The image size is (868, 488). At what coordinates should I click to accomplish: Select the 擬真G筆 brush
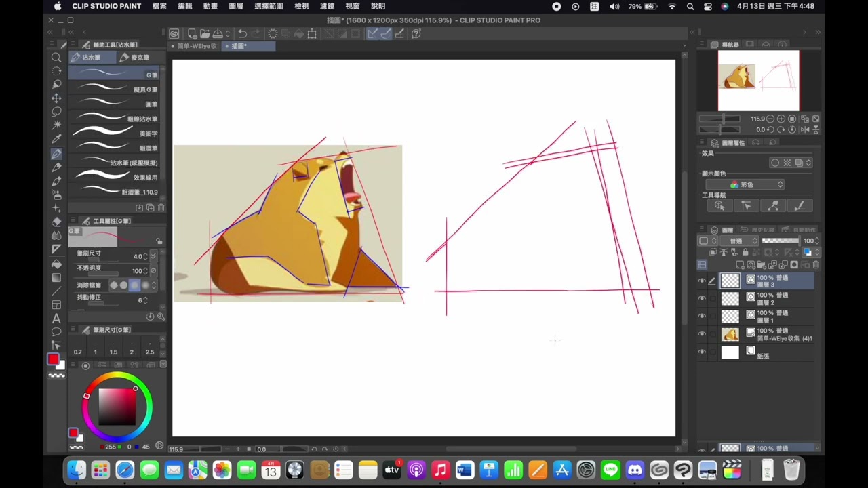114,89
